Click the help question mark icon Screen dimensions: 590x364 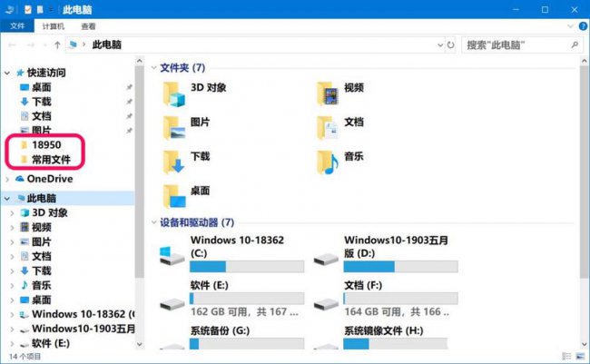(583, 26)
